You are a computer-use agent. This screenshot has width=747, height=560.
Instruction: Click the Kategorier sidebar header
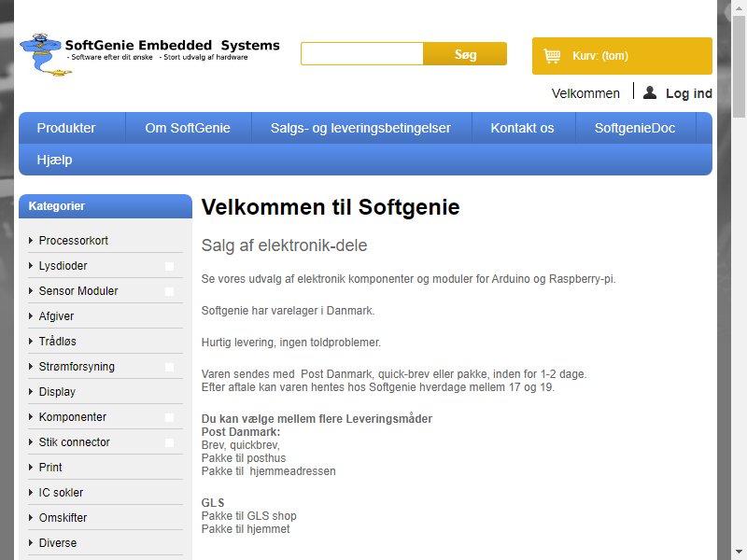pyautogui.click(x=106, y=206)
